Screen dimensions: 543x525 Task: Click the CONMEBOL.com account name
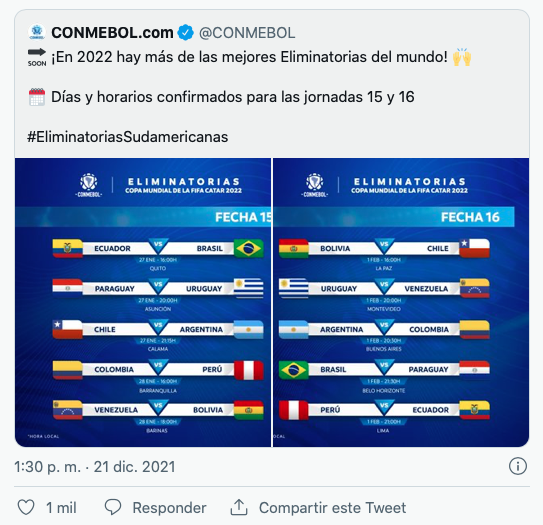pos(112,33)
